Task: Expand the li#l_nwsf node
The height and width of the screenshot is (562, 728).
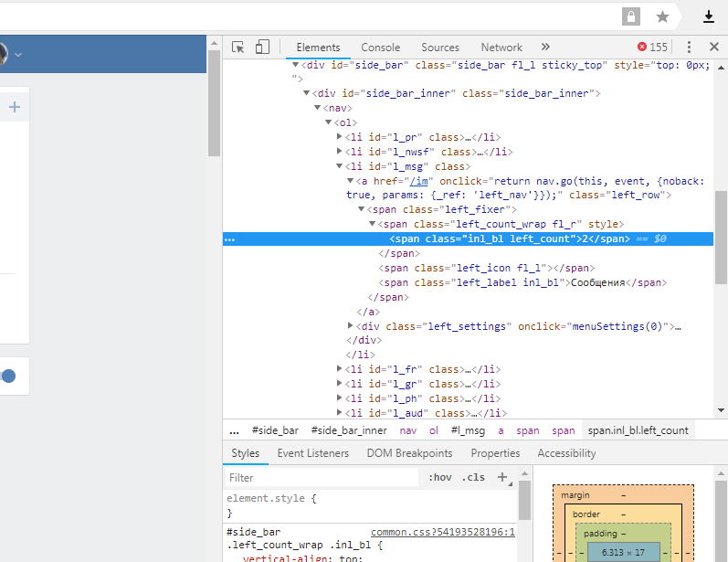Action: coord(340,151)
